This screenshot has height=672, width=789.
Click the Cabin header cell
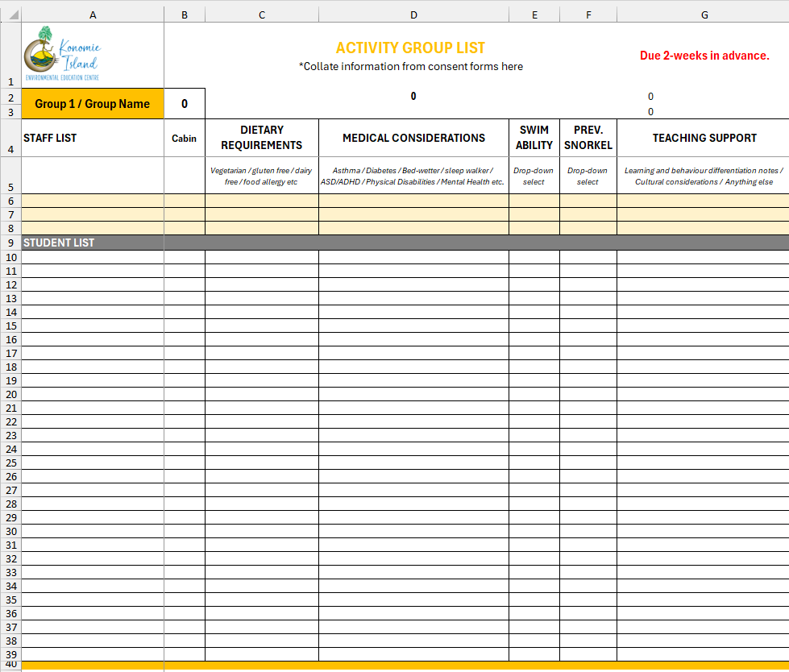(x=185, y=138)
